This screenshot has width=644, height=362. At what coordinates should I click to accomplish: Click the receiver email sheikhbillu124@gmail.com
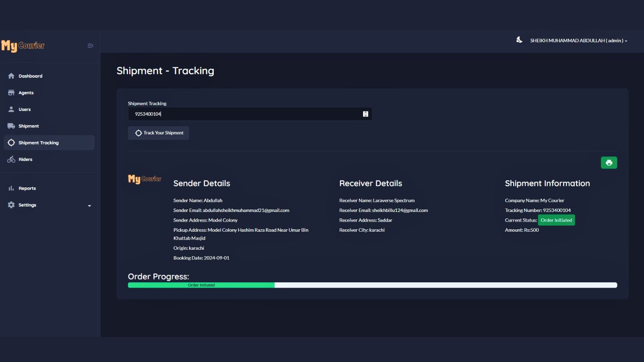(x=400, y=210)
